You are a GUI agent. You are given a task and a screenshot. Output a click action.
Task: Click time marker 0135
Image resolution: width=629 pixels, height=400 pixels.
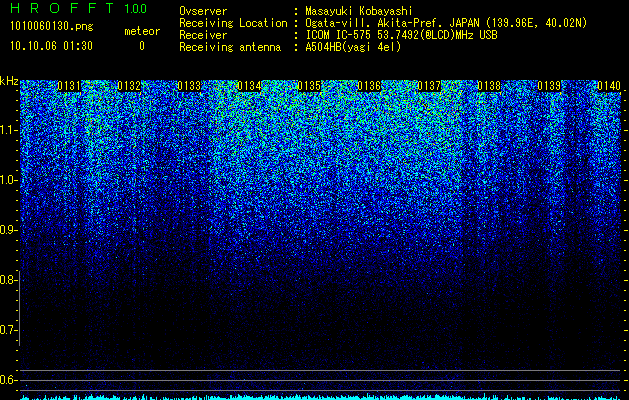[309, 86]
